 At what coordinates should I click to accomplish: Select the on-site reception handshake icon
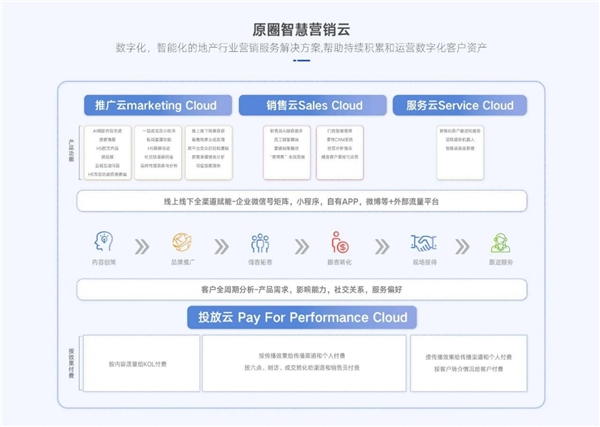422,242
